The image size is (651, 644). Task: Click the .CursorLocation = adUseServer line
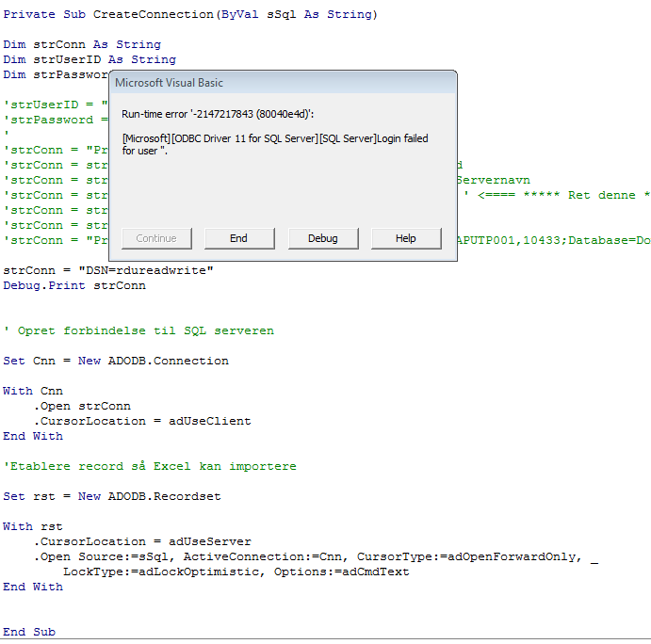coord(143,541)
